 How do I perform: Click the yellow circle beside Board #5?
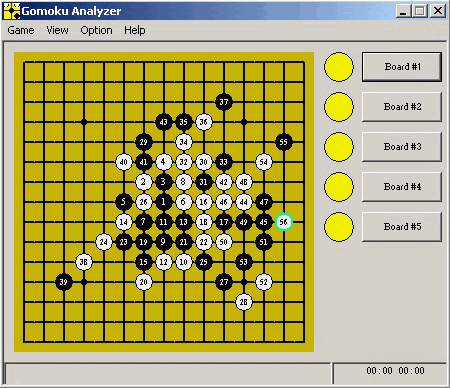point(339,227)
